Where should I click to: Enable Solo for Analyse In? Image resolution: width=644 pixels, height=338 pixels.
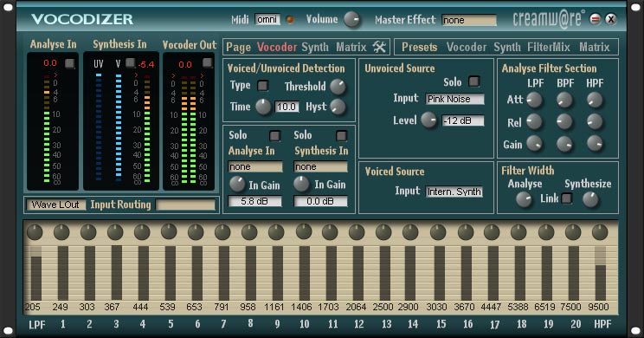click(x=274, y=136)
